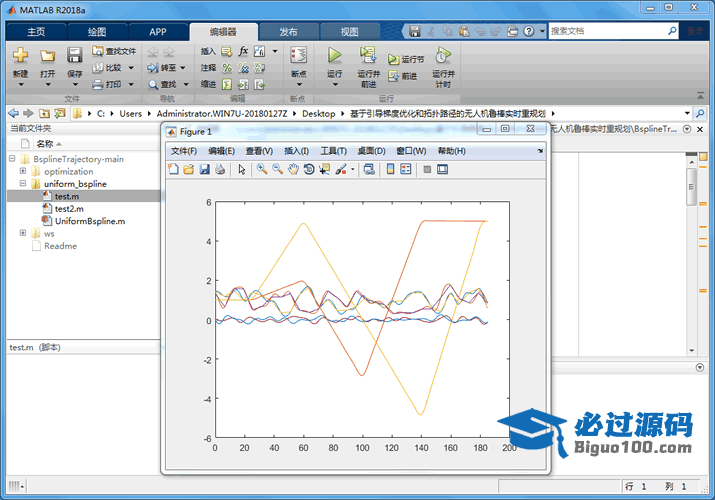
Task: Click the 运行节 button
Action: [404, 59]
